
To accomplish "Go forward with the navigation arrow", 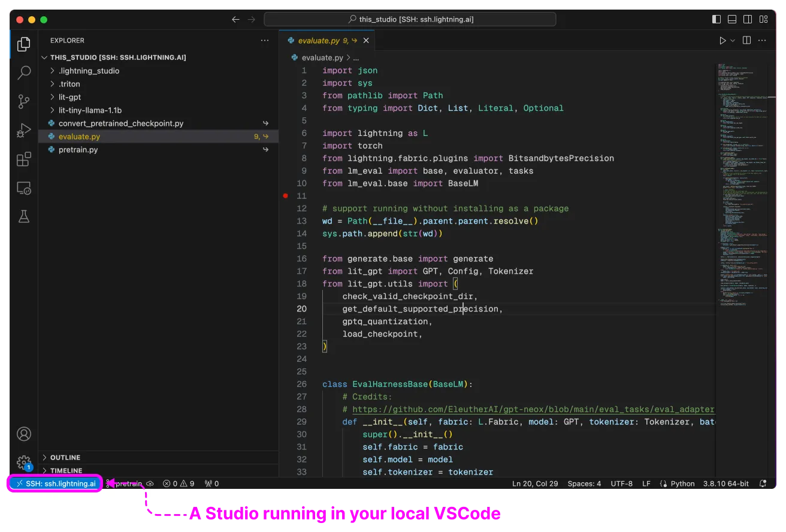I will [x=252, y=19].
